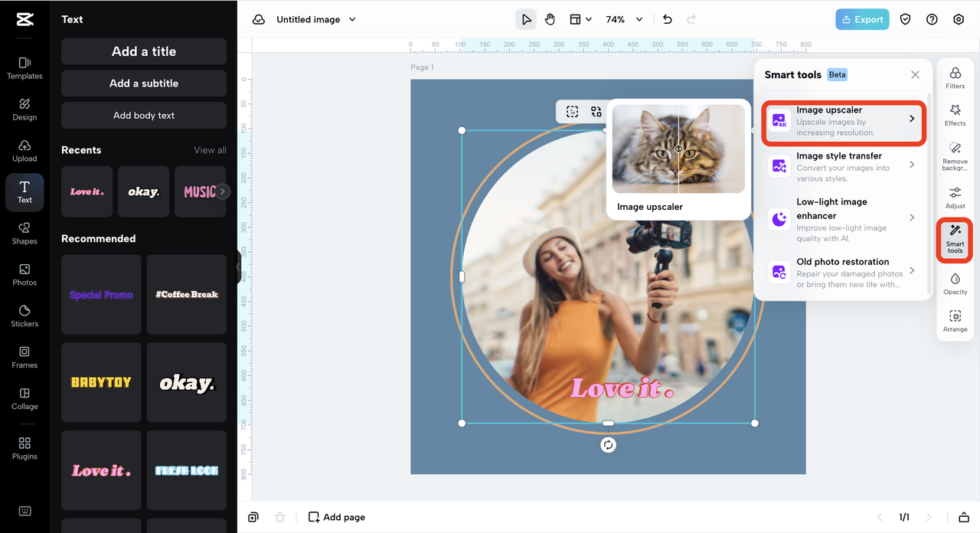This screenshot has height=533, width=980.
Task: Open the Templates sidebar panel
Action: pos(24,67)
